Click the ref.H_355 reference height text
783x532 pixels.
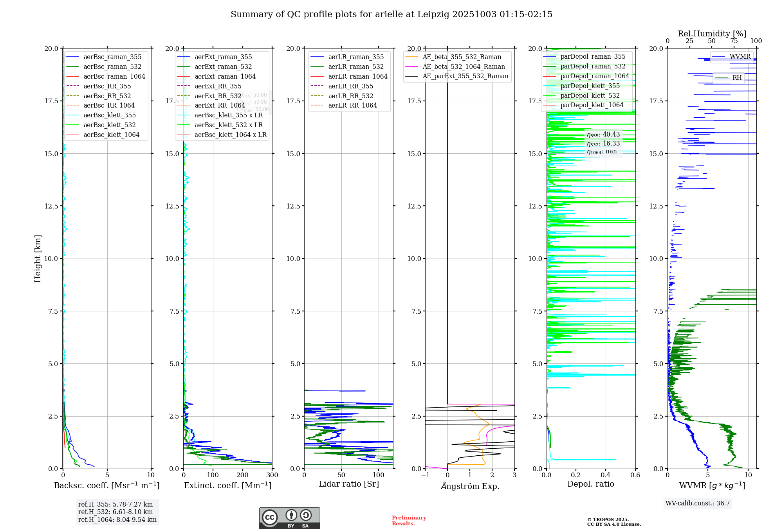tap(115, 505)
